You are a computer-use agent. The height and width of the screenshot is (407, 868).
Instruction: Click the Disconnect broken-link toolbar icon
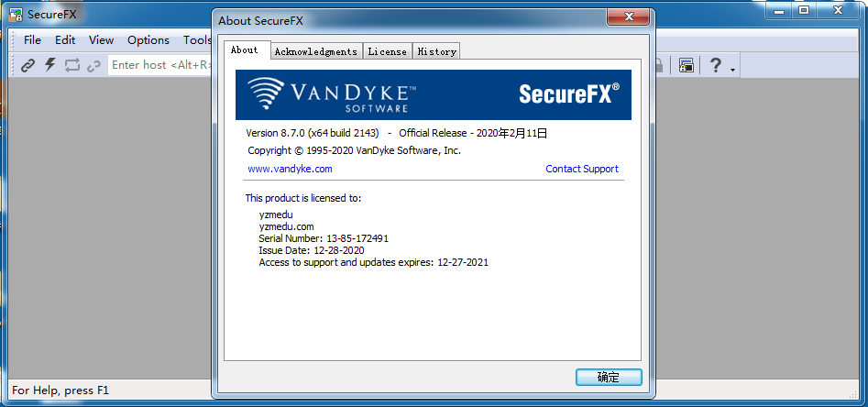click(93, 66)
